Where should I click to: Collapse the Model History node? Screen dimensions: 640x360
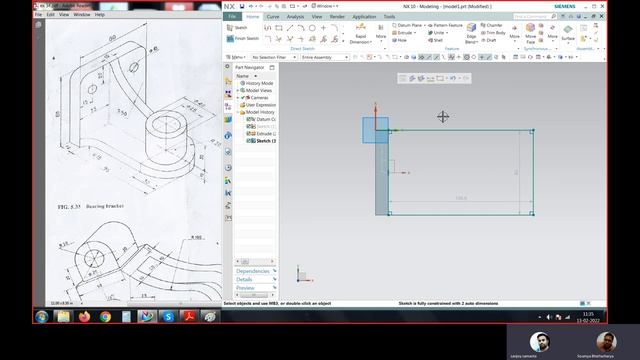click(x=238, y=112)
